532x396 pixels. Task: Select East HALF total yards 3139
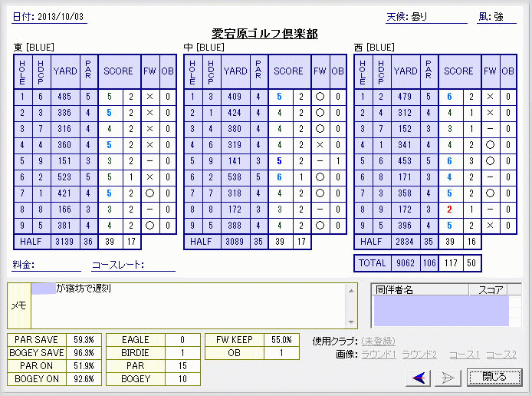click(x=65, y=242)
